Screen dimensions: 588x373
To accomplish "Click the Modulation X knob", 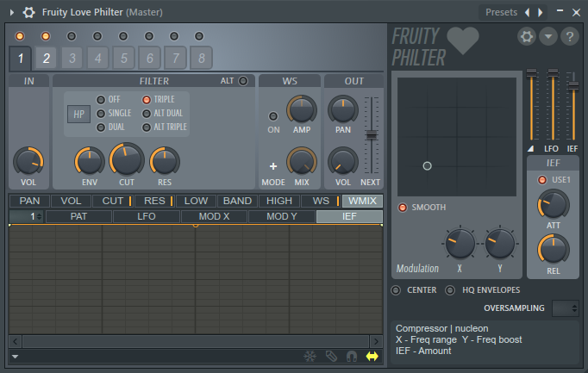I will point(460,244).
